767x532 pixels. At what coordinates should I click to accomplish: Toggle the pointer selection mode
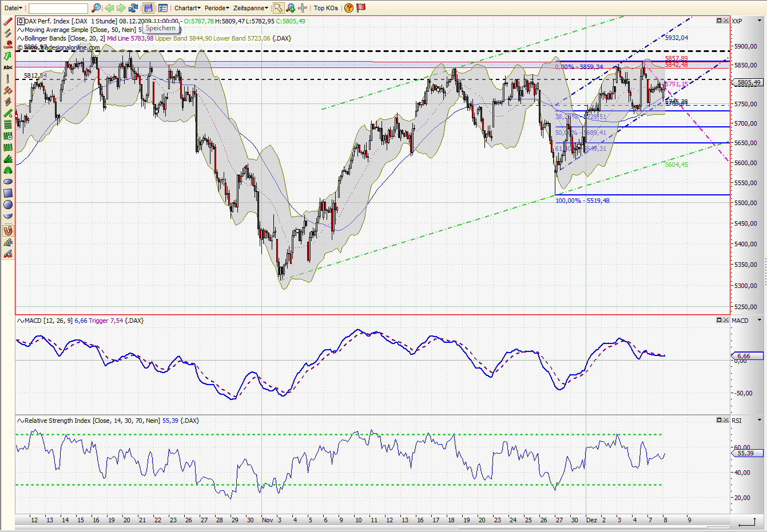(x=279, y=7)
